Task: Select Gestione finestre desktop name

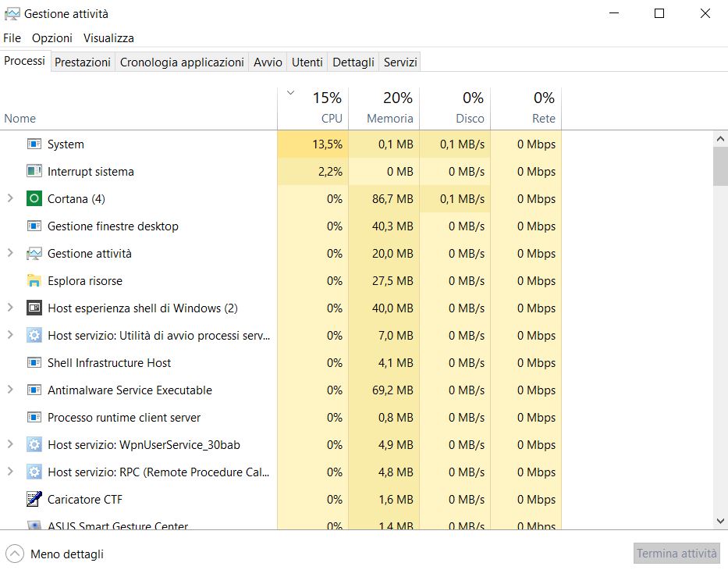Action: 113,226
